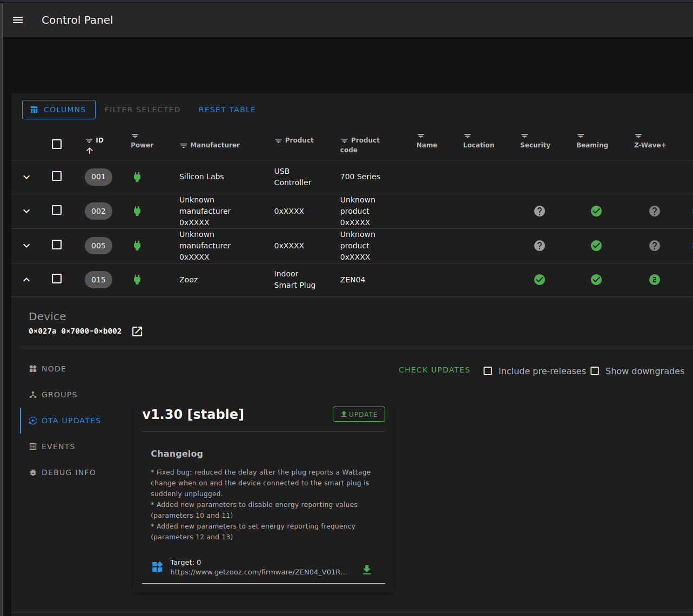693x616 pixels.
Task: Click the Z-Wave+ version badge for node 015
Action: point(654,280)
